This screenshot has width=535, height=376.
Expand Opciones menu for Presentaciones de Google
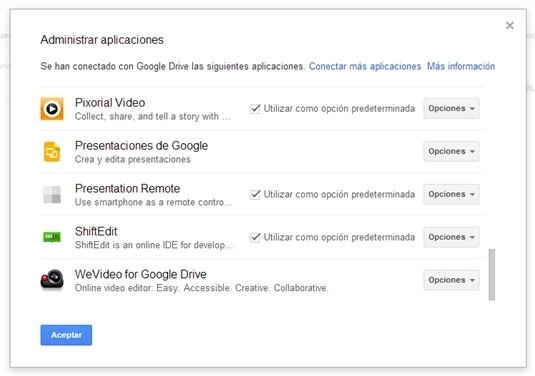coord(451,151)
